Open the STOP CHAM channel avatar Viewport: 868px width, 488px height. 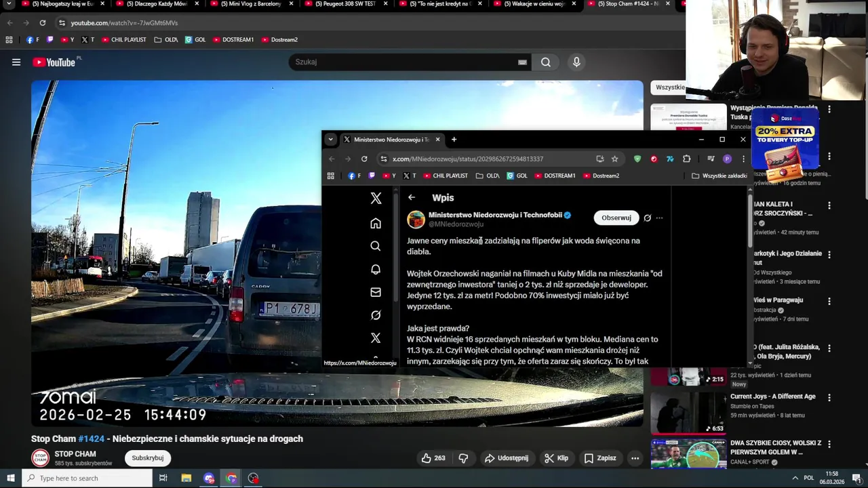[x=41, y=458]
